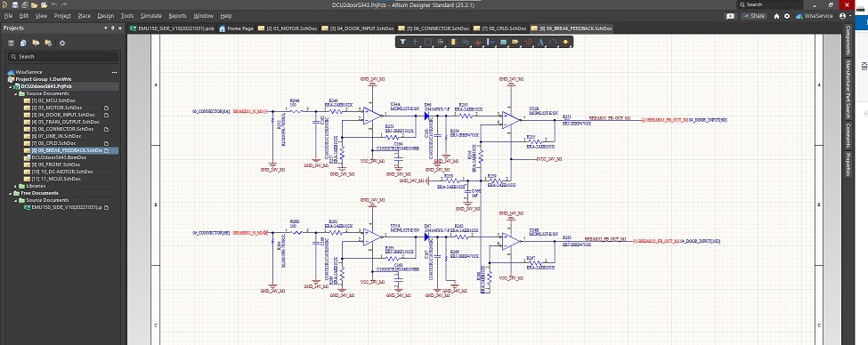Choose the Place Wire tool
Viewport: 868px width, 345px height.
(x=466, y=42)
